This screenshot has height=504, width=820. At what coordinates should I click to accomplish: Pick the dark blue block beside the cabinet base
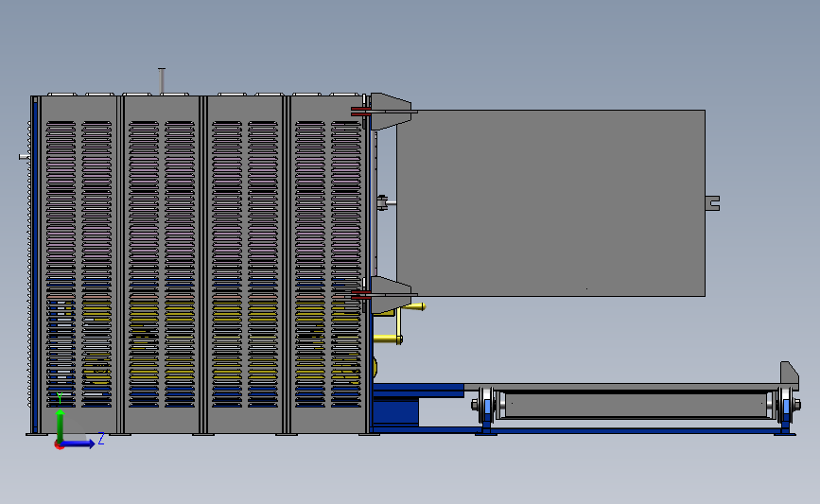point(396,411)
